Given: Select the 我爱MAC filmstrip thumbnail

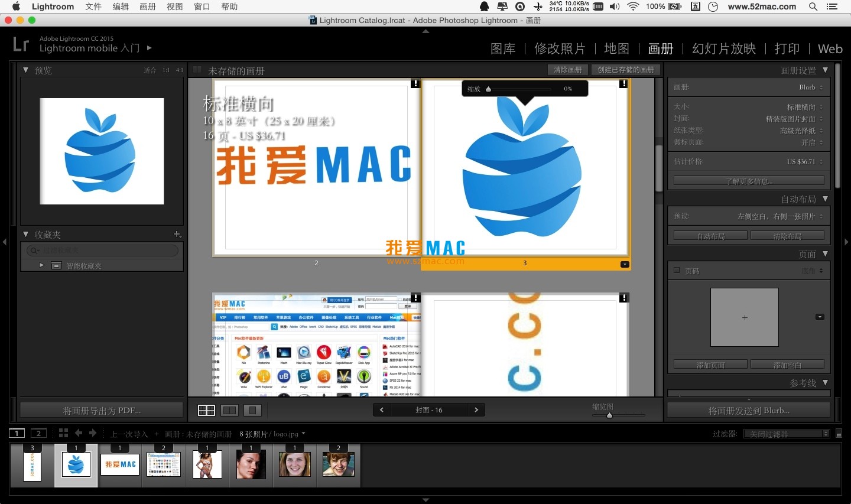Looking at the screenshot, I should click(120, 464).
